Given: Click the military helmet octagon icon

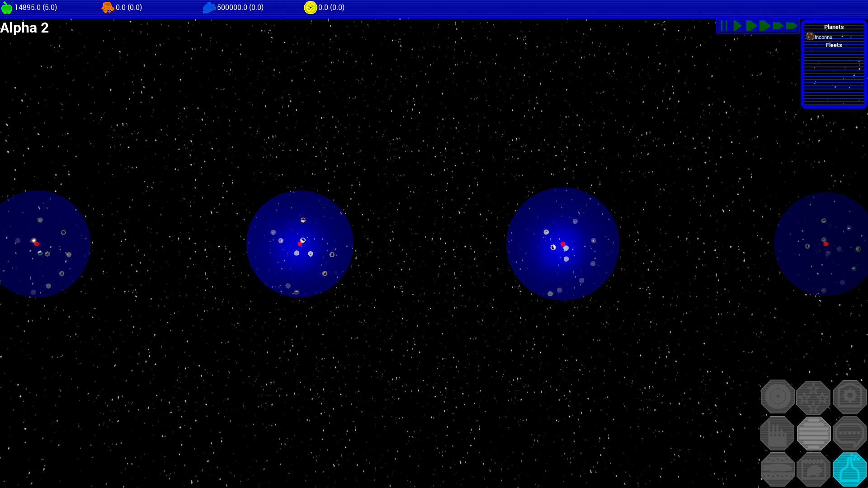Looking at the screenshot, I should click(x=814, y=469).
